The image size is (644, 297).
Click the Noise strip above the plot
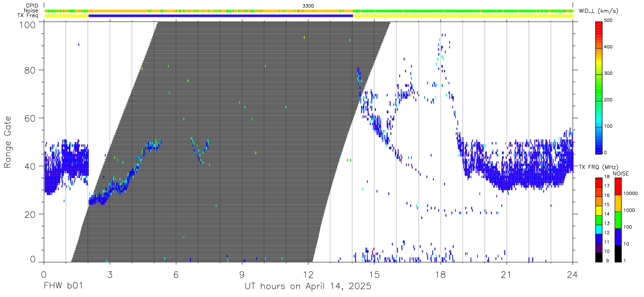(308, 10)
